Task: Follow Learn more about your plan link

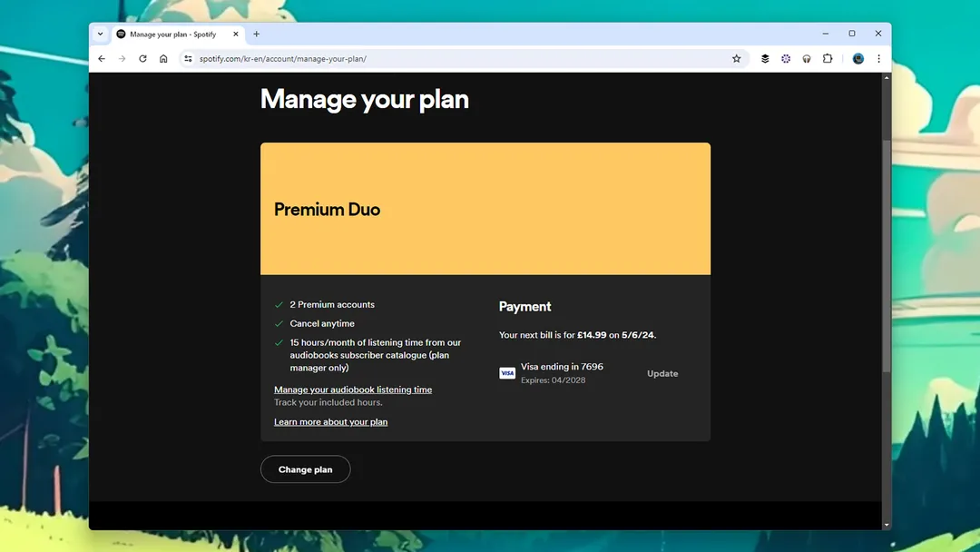Action: [330, 422]
